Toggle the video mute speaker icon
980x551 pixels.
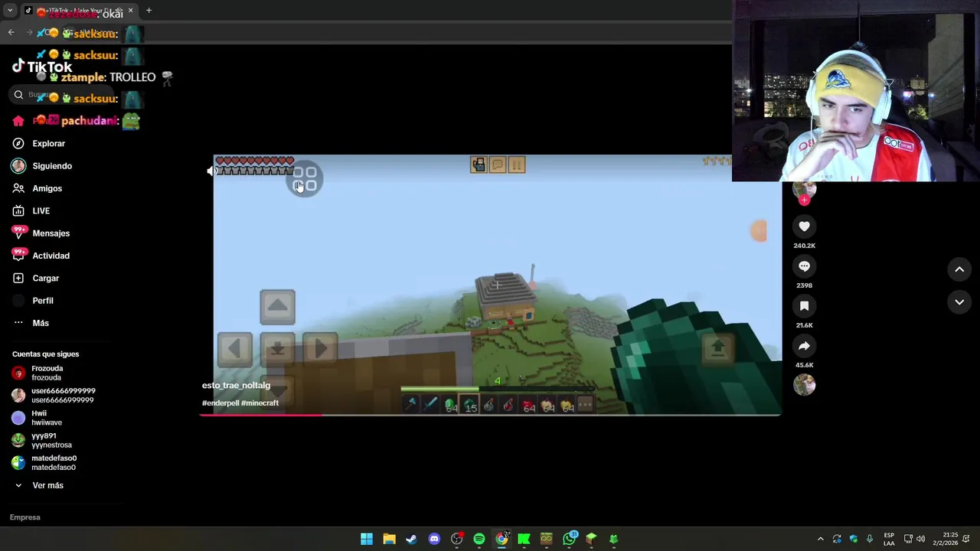[x=211, y=171]
